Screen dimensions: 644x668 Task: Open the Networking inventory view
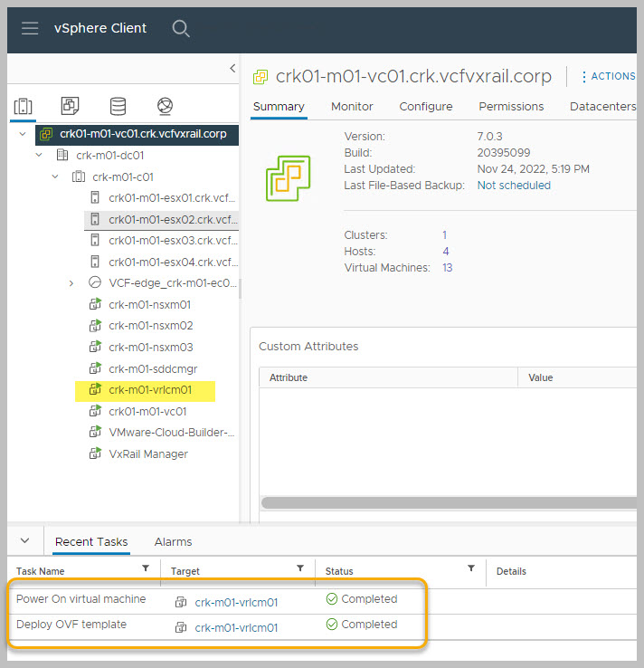(x=165, y=106)
